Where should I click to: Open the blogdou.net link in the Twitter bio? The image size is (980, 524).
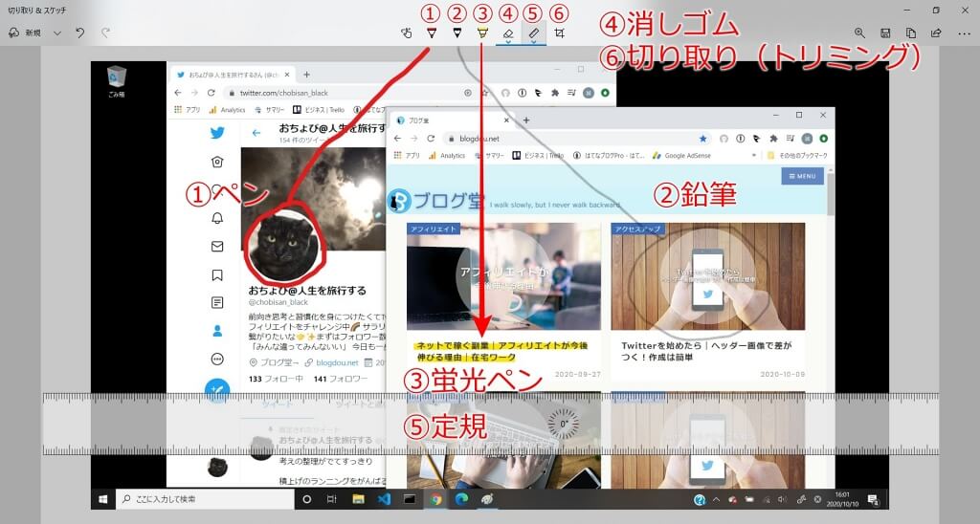tap(337, 362)
